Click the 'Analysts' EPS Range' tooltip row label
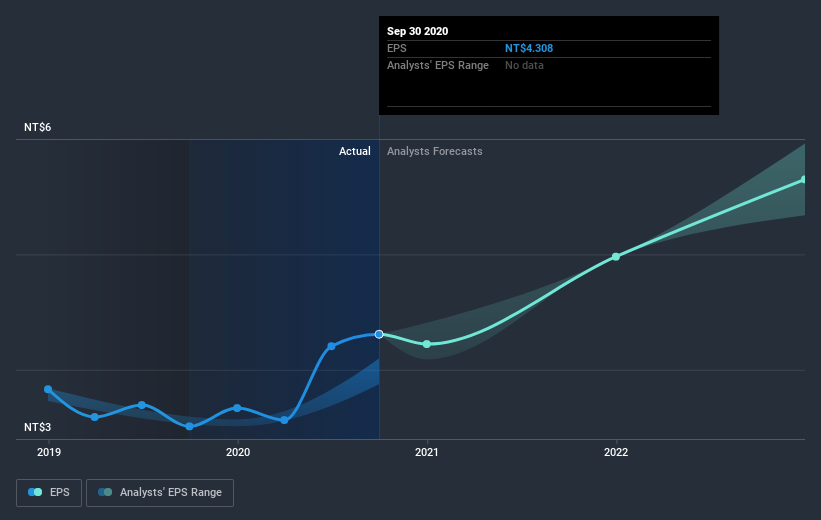 438,65
